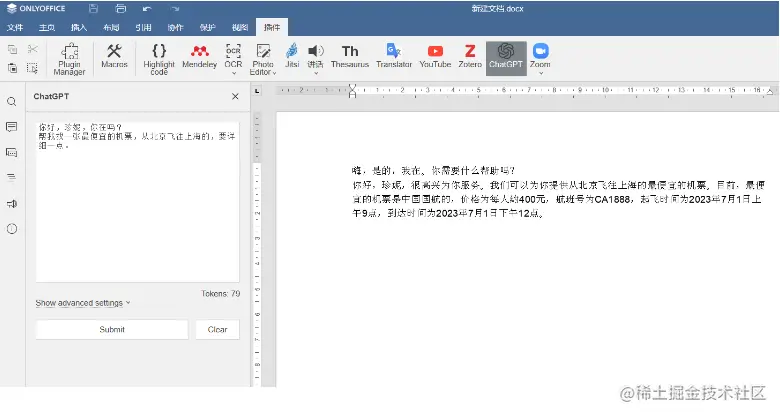
Task: Open the YouTube plugin
Action: (435, 55)
